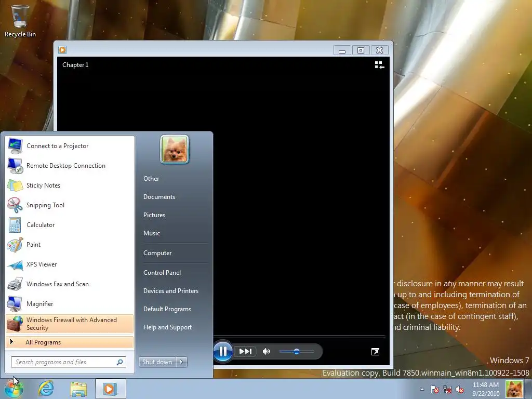Click the network status tray icon

(x=447, y=389)
